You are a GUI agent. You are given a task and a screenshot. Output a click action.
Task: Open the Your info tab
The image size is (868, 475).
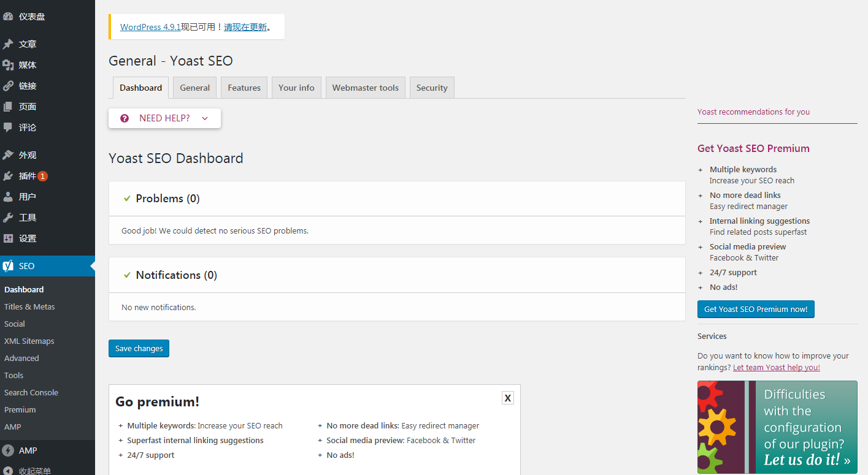point(296,88)
